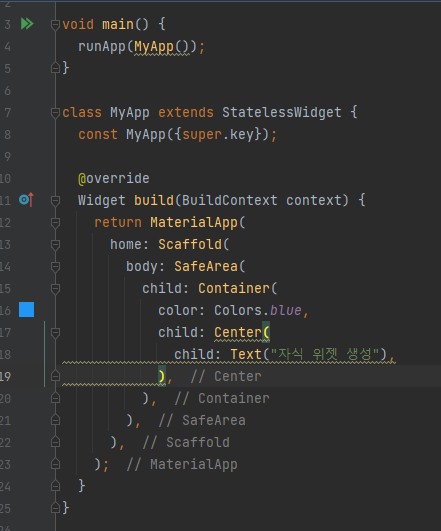The width and height of the screenshot is (441, 531).
Task: Click the MaterialApp constructor name
Action: [193, 222]
